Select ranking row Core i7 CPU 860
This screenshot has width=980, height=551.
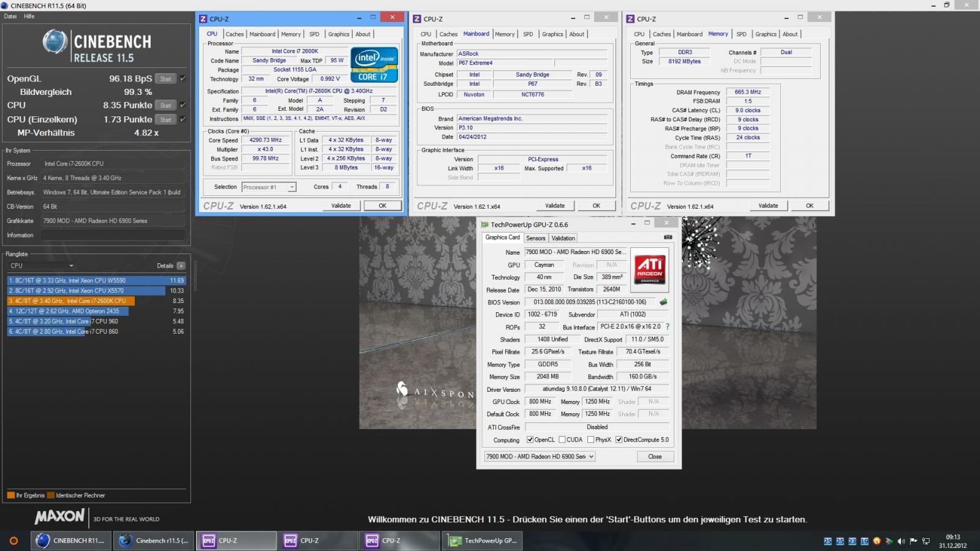click(96, 331)
